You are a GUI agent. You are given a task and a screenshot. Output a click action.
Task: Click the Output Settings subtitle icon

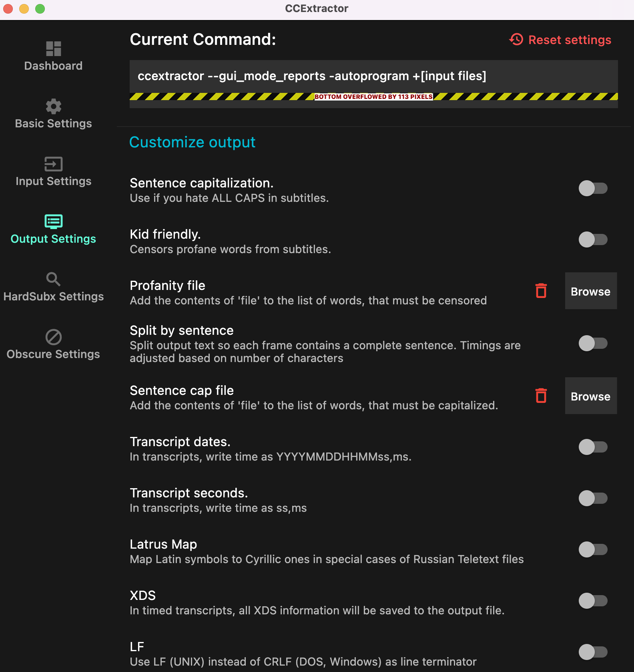[53, 221]
